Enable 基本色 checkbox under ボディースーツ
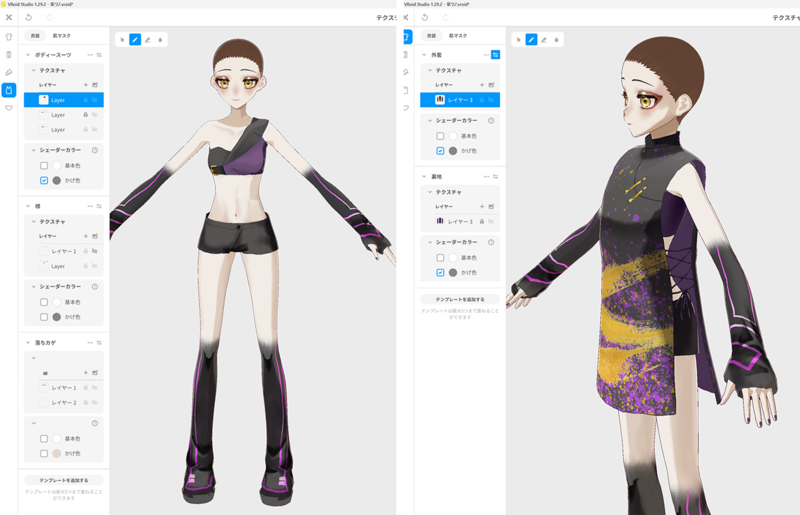Image resolution: width=800 pixels, height=515 pixels. [44, 165]
